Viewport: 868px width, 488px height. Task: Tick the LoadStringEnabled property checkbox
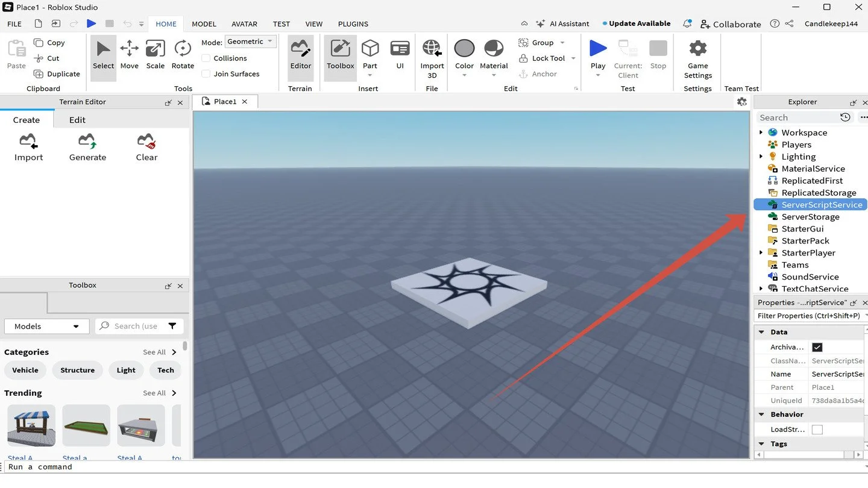coord(817,430)
